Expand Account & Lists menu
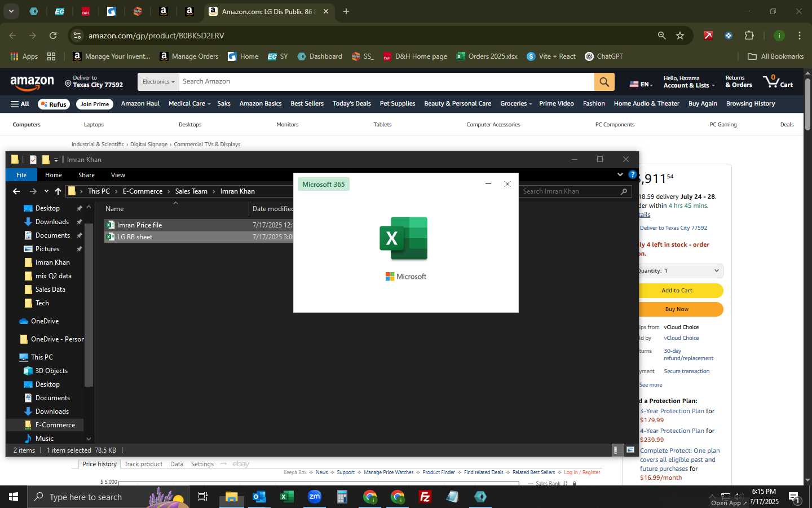Image resolution: width=812 pixels, height=508 pixels. point(689,82)
